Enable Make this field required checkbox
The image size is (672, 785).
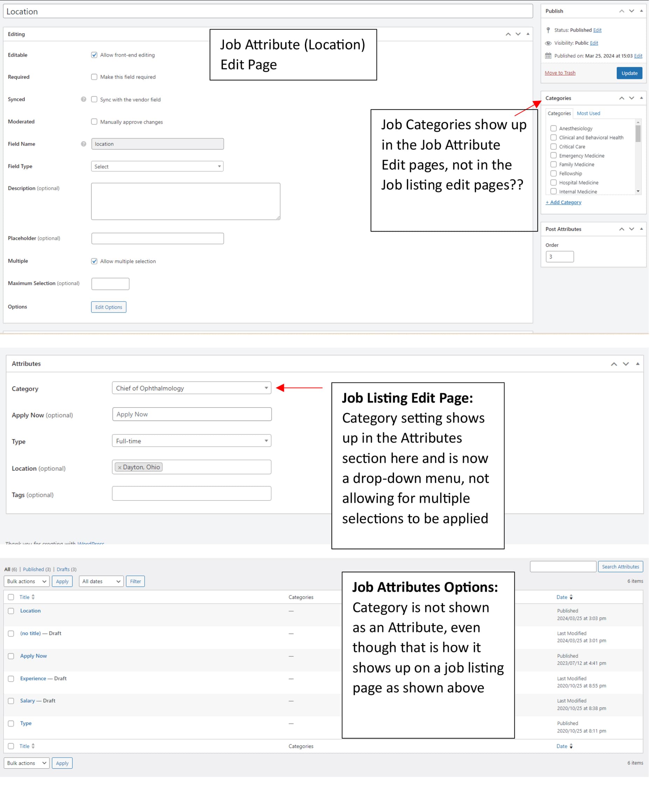click(94, 77)
